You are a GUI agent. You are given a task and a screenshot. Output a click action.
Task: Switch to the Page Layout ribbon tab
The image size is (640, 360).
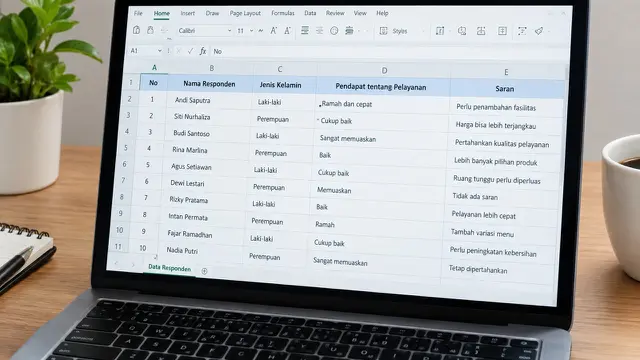pyautogui.click(x=245, y=13)
